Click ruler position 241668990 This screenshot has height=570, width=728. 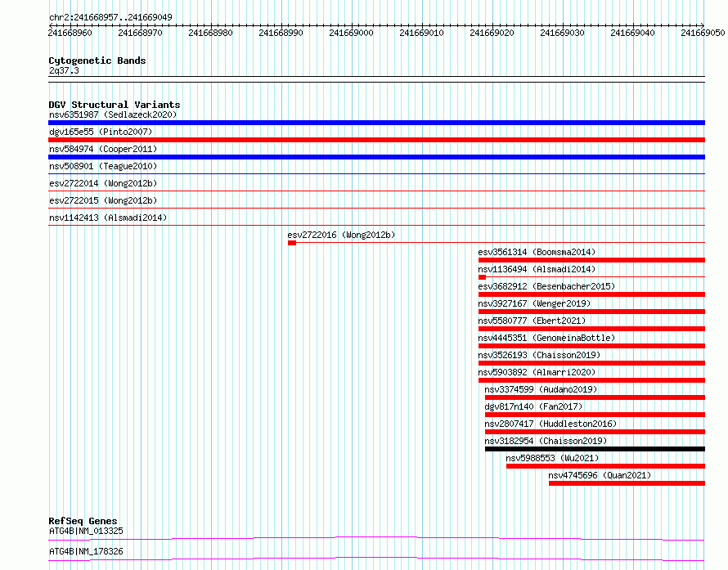[x=281, y=33]
